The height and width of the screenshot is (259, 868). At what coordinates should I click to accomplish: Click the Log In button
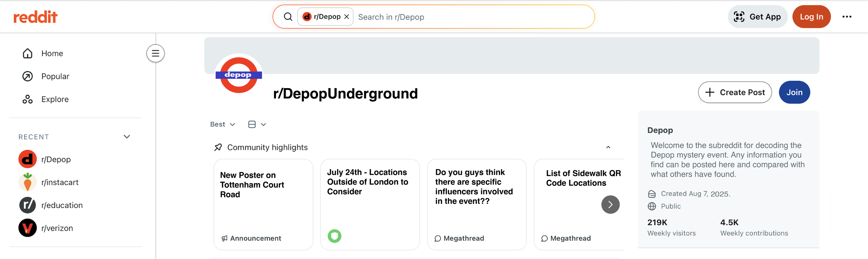[x=811, y=17]
